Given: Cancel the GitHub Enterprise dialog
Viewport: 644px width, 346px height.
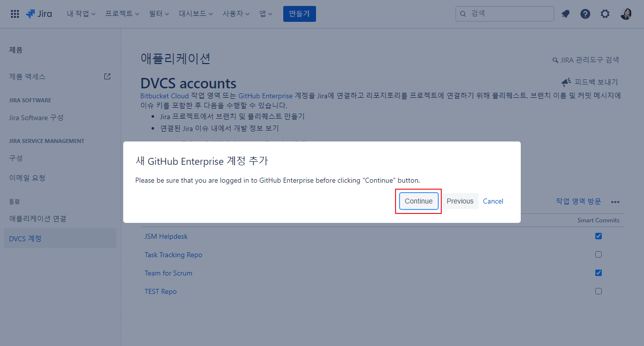Looking at the screenshot, I should click(493, 201).
